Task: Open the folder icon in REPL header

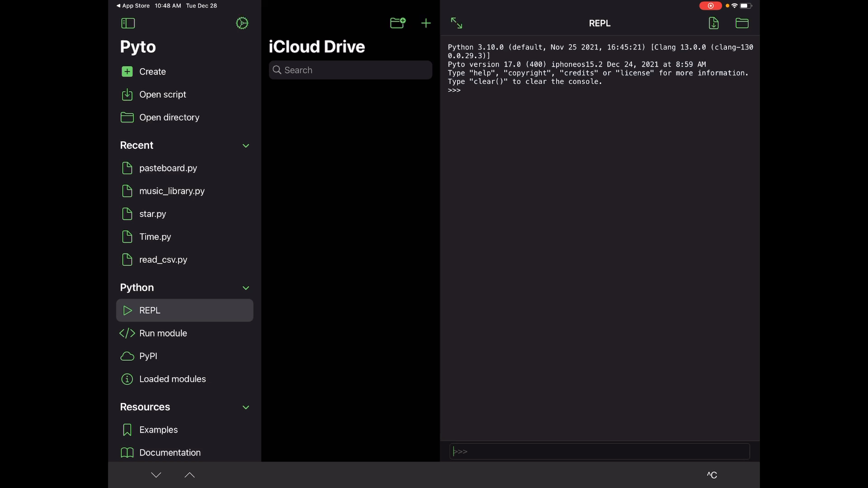Action: point(742,23)
